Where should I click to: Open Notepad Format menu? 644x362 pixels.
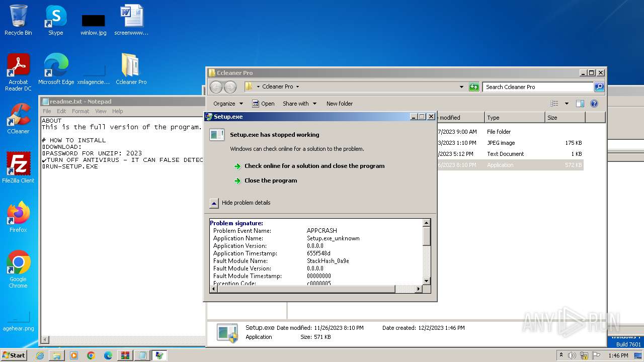(80, 111)
